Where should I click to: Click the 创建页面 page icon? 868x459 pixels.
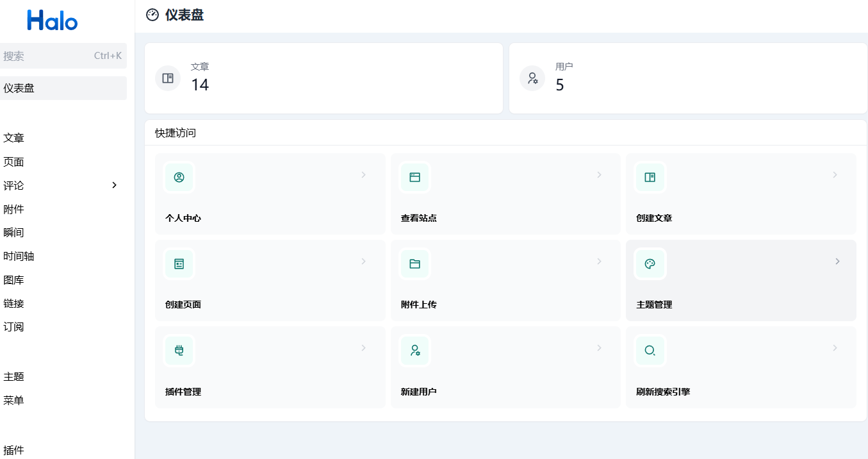coord(179,263)
